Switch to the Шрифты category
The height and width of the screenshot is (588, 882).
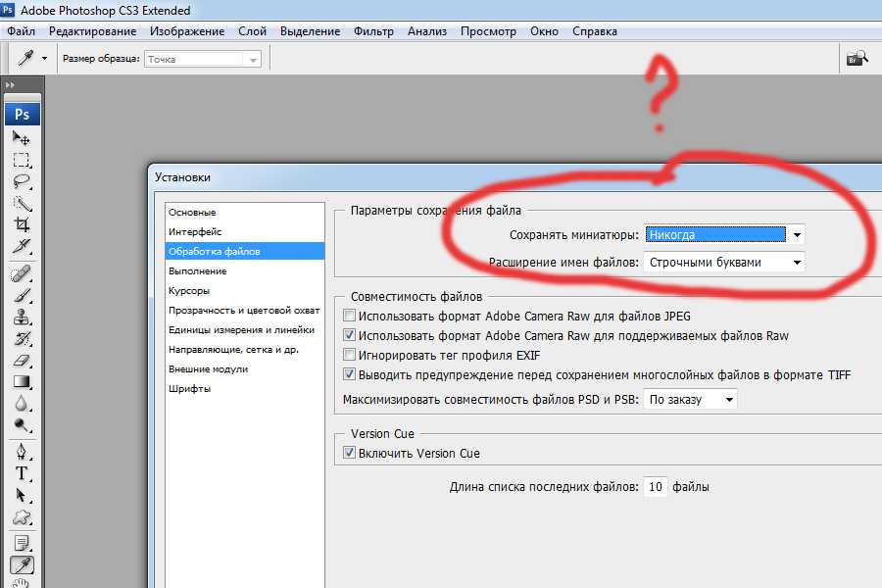tap(245, 388)
